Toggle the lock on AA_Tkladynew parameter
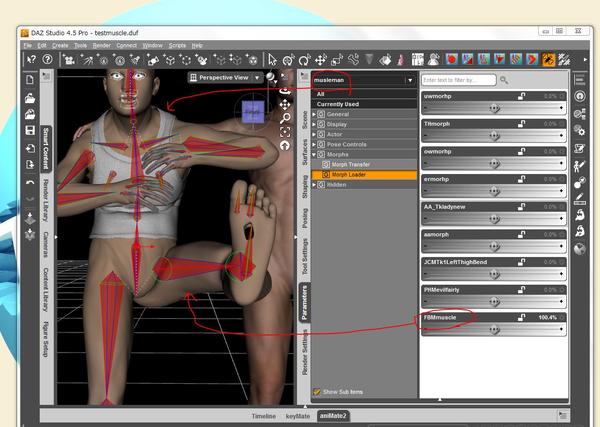The width and height of the screenshot is (600, 427). (521, 207)
